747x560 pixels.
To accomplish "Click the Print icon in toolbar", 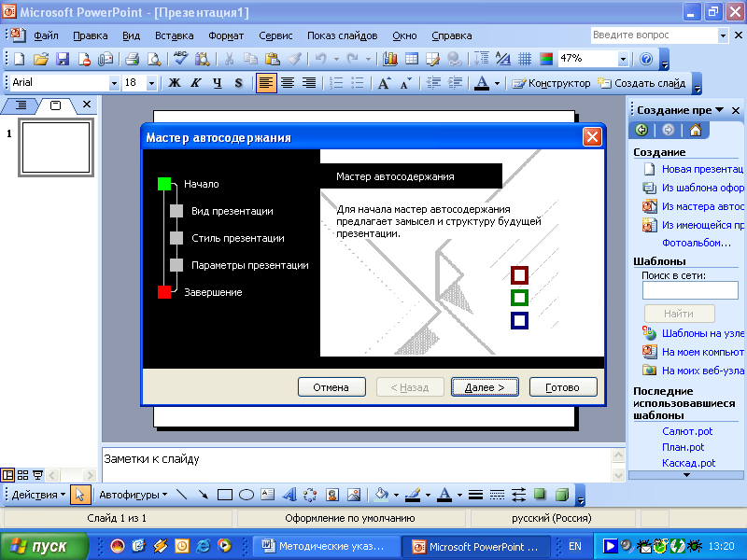I will [132, 59].
